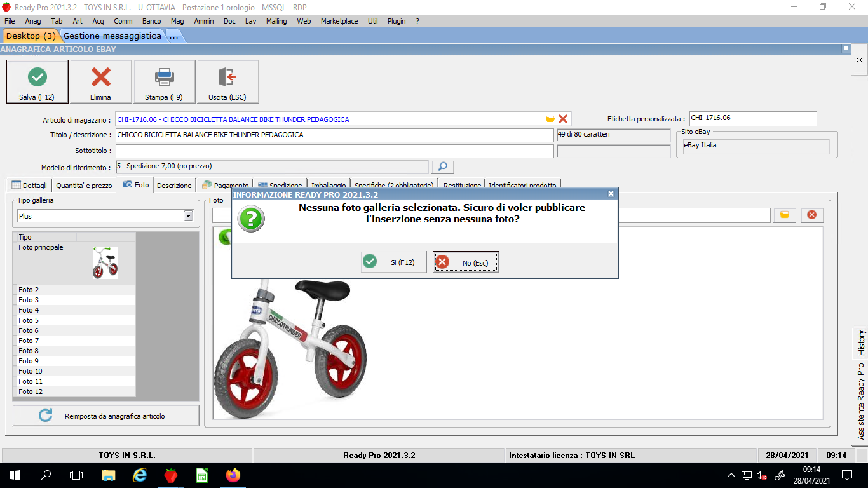Open folder icon next to Articolo di magazzino

(x=550, y=119)
